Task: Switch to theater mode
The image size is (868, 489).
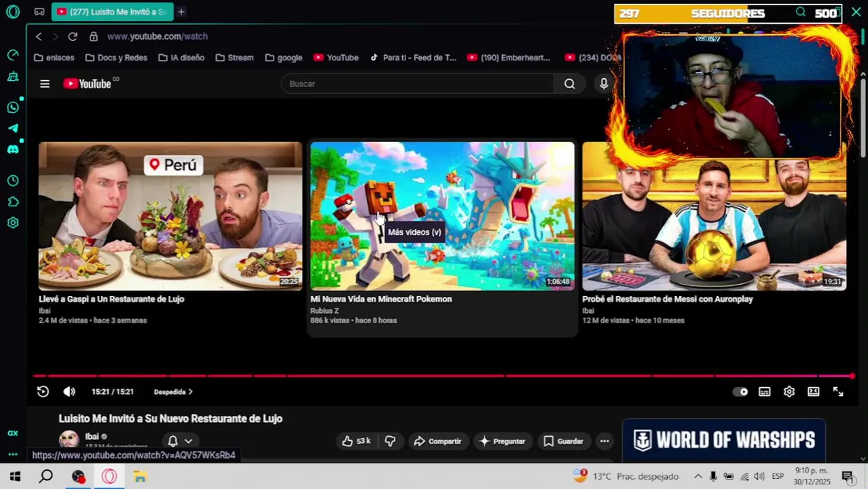Action: [813, 392]
